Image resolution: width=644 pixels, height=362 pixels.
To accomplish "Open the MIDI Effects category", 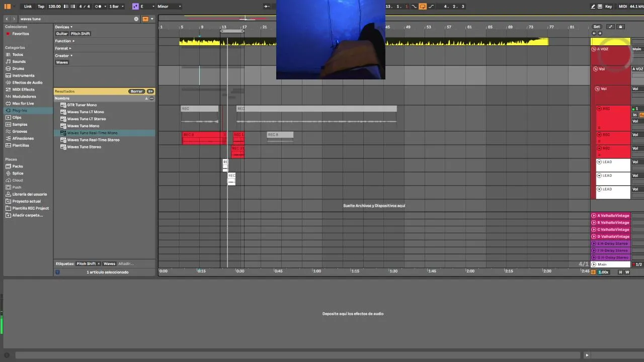I will (x=23, y=89).
